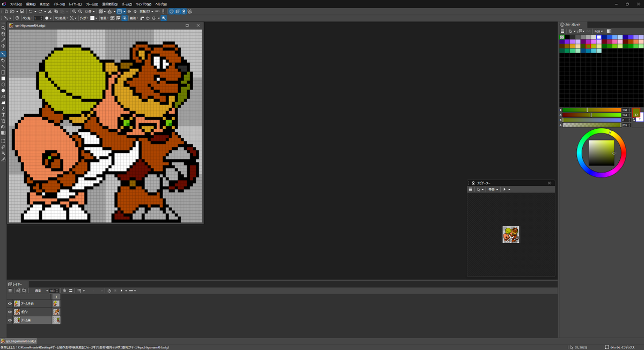644x350 pixels.
Task: Select the outlined rectangle tool
Action: point(3,72)
